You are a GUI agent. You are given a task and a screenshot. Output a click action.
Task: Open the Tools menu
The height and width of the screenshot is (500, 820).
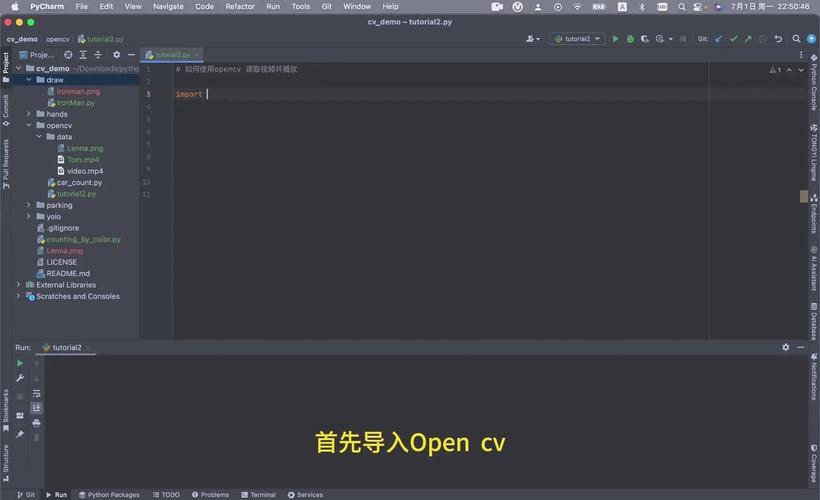pyautogui.click(x=301, y=6)
